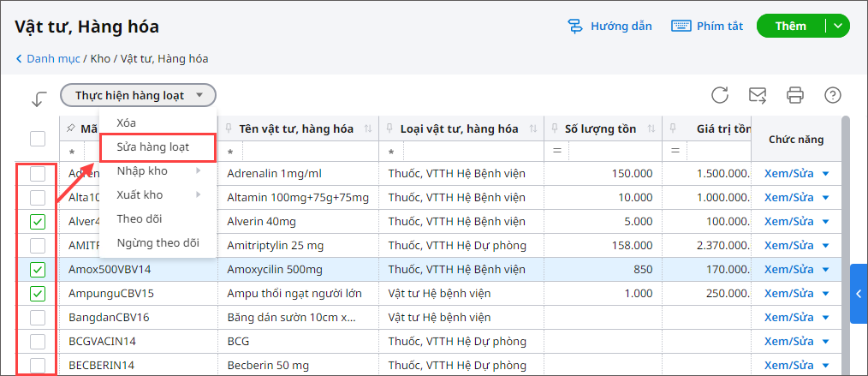Viewport: 868px width, 376px height.
Task: Open the help question mark icon
Action: pyautogui.click(x=832, y=95)
